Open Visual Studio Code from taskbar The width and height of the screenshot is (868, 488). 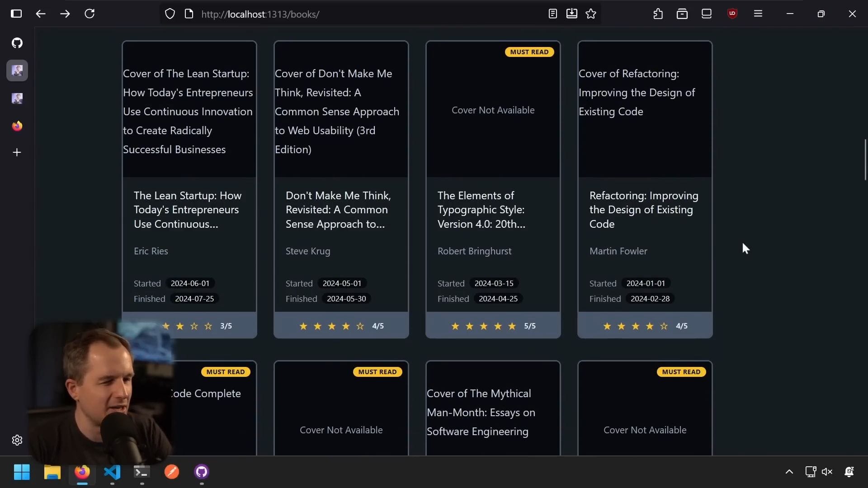112,472
